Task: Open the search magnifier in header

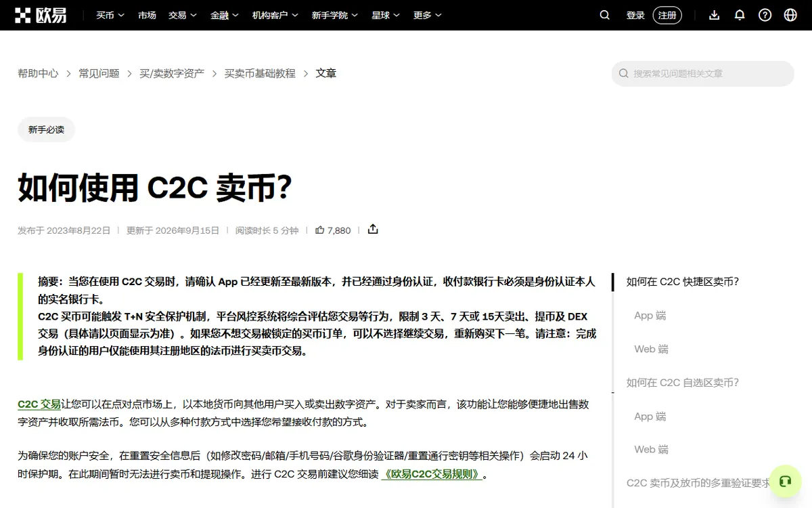Action: (605, 15)
